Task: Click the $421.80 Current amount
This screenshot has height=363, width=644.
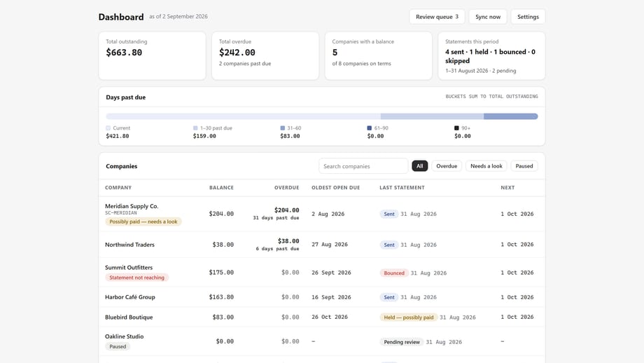Action: pyautogui.click(x=118, y=136)
